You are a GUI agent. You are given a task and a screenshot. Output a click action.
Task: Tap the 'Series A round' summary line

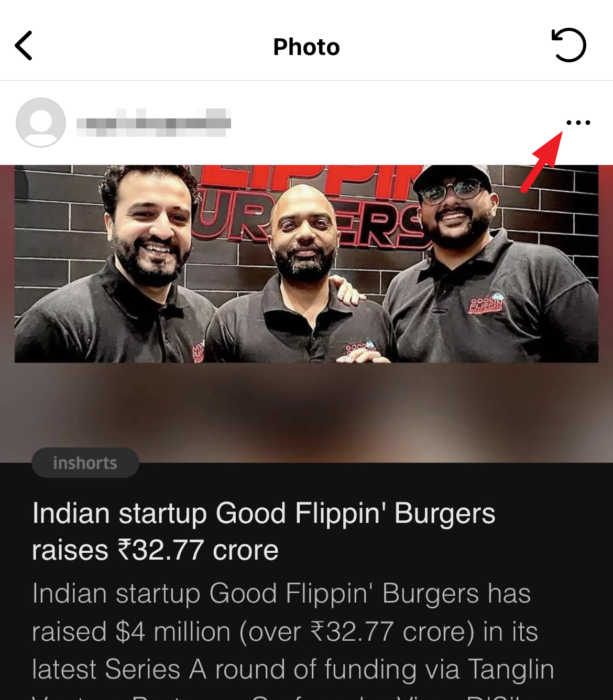click(x=293, y=669)
